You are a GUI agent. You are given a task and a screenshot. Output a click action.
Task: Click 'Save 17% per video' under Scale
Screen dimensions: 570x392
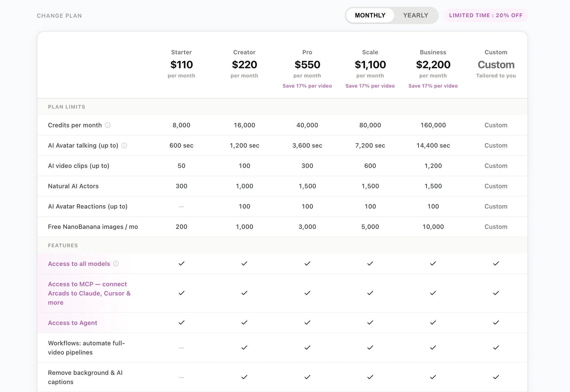(370, 86)
